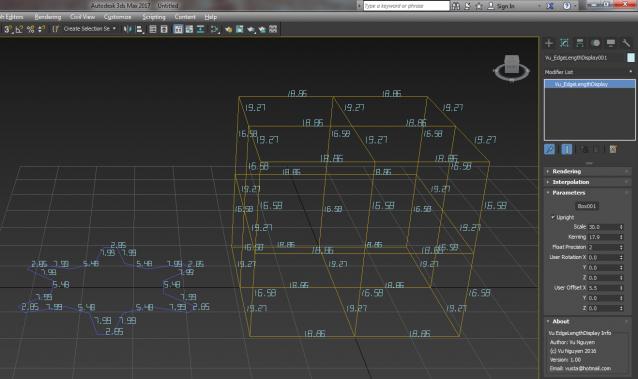Open Render Setup icon

tap(228, 29)
